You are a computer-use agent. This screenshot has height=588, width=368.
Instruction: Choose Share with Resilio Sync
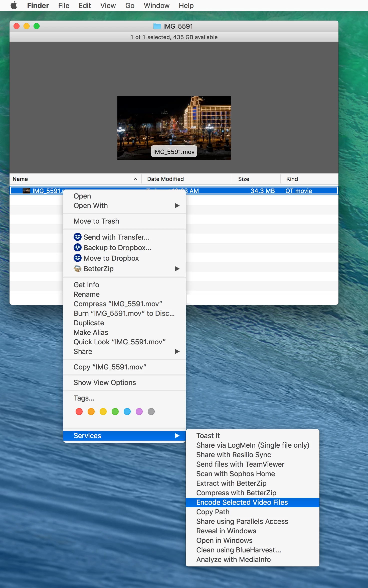(x=253, y=455)
